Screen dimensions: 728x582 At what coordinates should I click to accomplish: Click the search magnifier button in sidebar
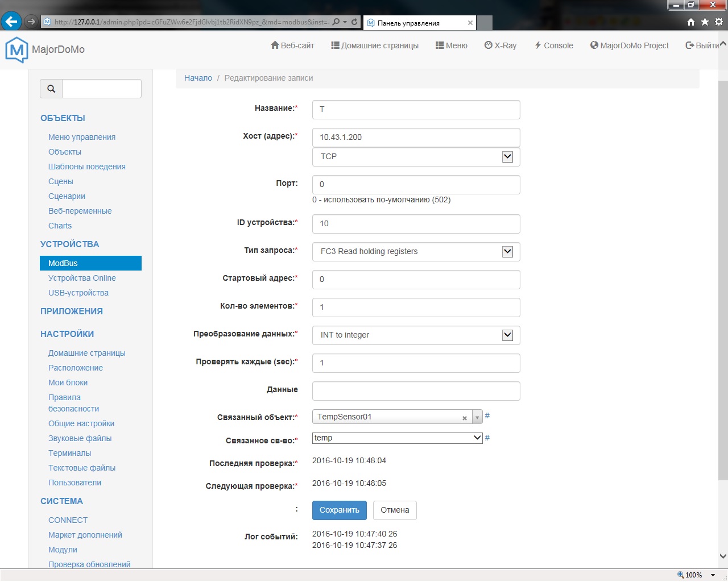pyautogui.click(x=51, y=89)
